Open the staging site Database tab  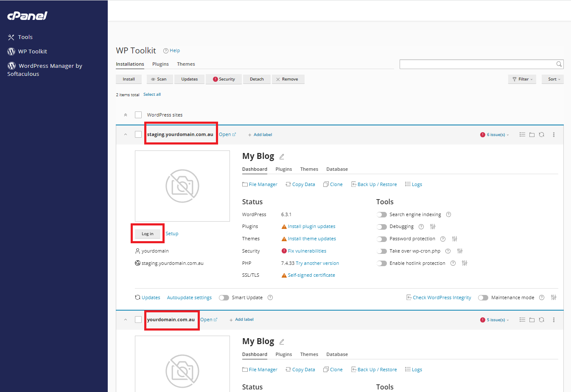tap(337, 169)
